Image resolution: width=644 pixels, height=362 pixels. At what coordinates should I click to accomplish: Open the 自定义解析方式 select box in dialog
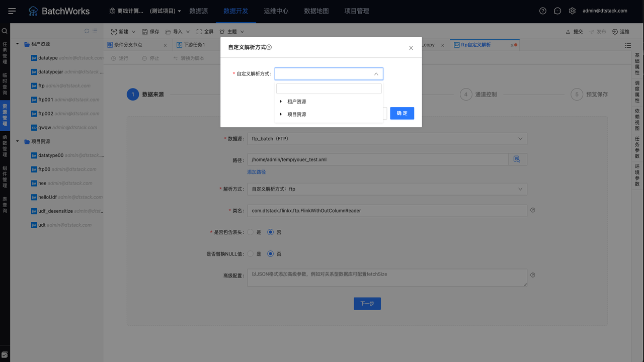click(x=329, y=74)
